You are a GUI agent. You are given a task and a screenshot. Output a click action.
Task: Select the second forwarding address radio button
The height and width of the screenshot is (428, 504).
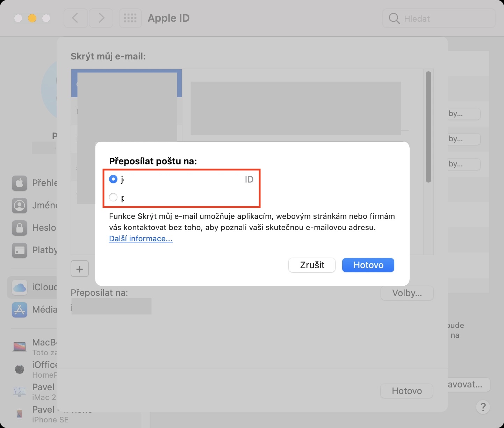[x=113, y=198]
